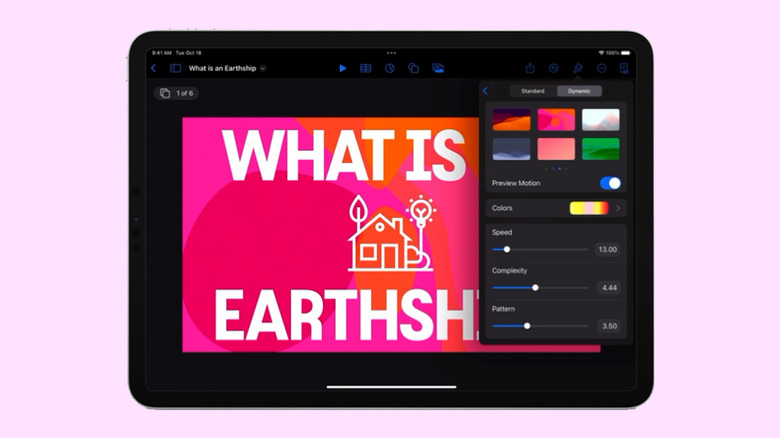780x438 pixels.
Task: Open the document view options icon
Action: pyautogui.click(x=624, y=68)
